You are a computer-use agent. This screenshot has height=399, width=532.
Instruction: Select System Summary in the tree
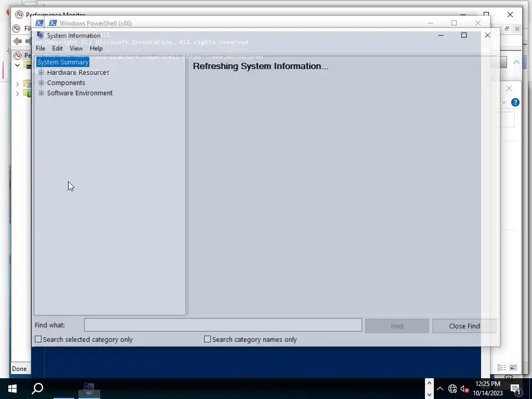[x=63, y=62]
